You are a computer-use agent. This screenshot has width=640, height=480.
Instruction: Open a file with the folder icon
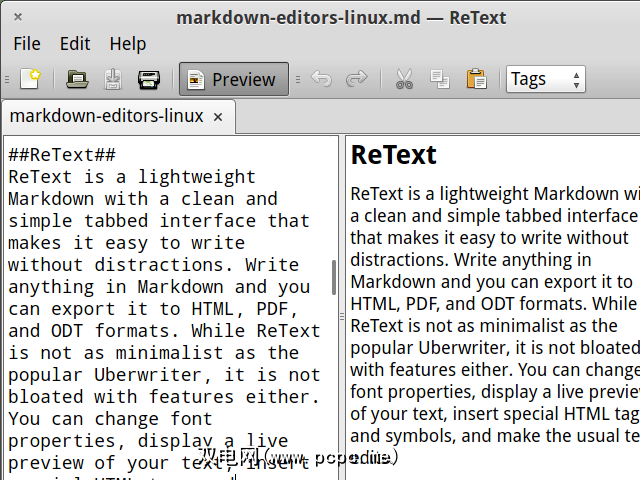tap(77, 79)
